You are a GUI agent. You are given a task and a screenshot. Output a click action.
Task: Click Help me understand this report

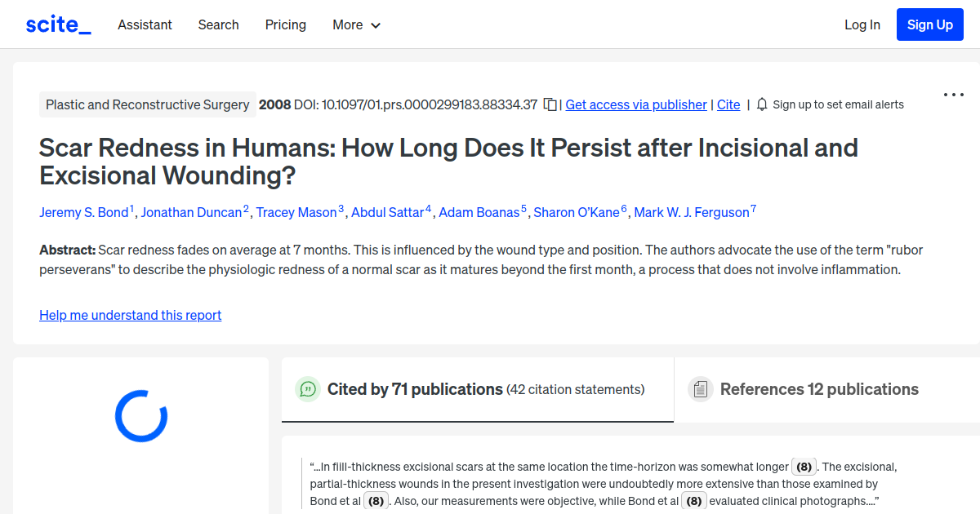[x=130, y=315]
